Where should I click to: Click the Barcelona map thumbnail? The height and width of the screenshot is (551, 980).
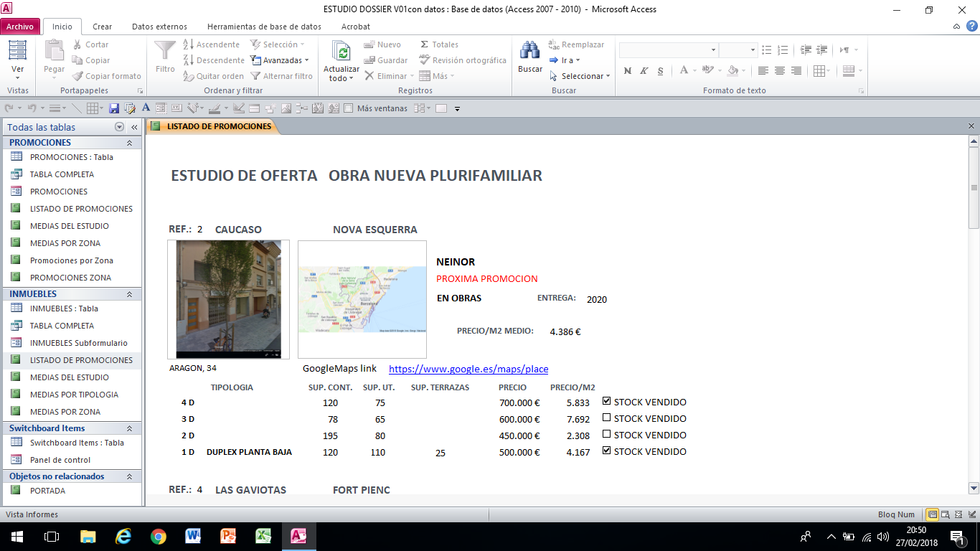(362, 299)
